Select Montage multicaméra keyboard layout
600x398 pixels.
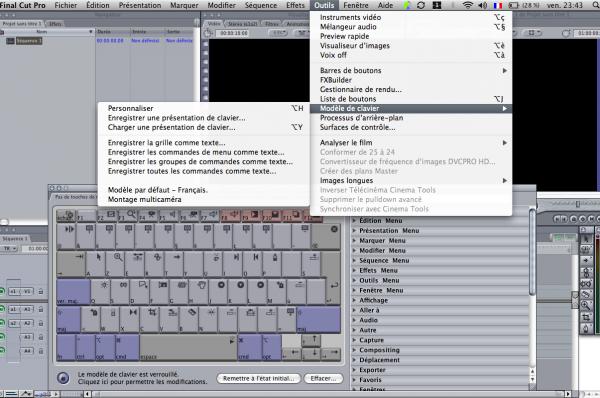[204, 200]
